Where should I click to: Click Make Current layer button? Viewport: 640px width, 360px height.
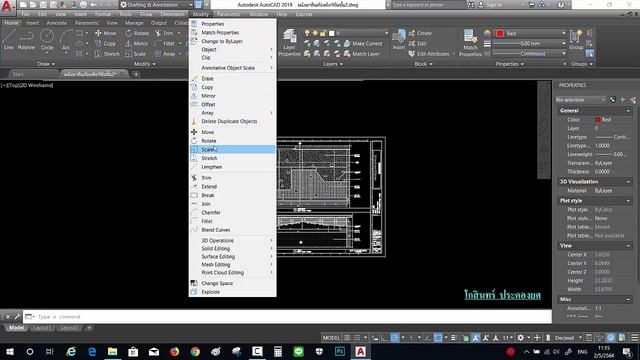point(363,43)
